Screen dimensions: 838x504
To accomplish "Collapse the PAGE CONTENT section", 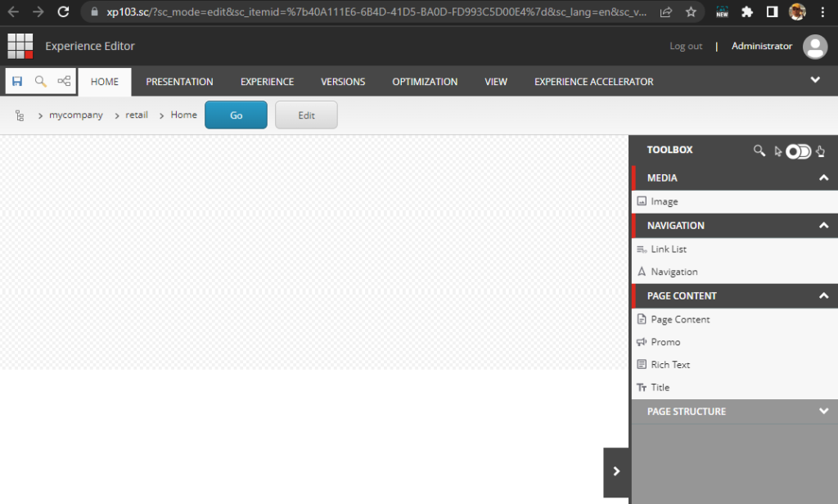I will point(823,295).
